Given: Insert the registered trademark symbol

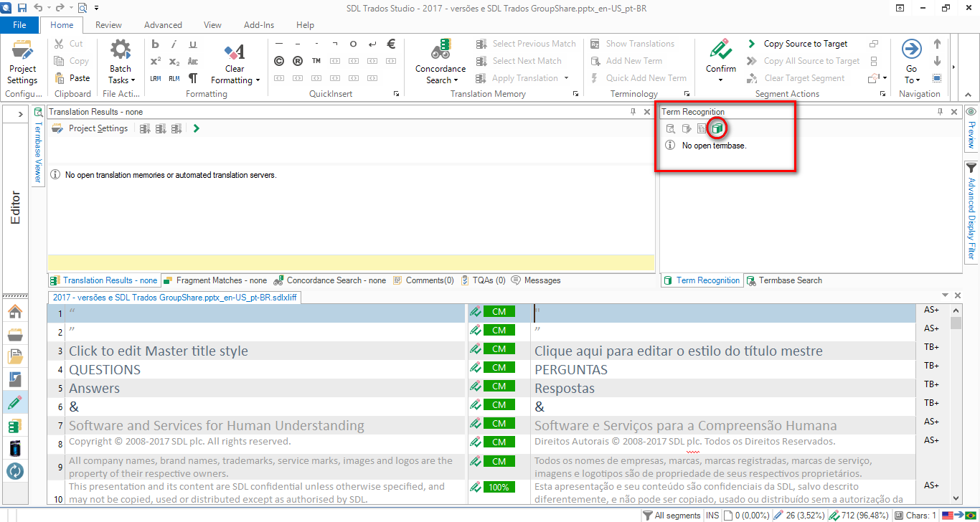Looking at the screenshot, I should (x=298, y=61).
